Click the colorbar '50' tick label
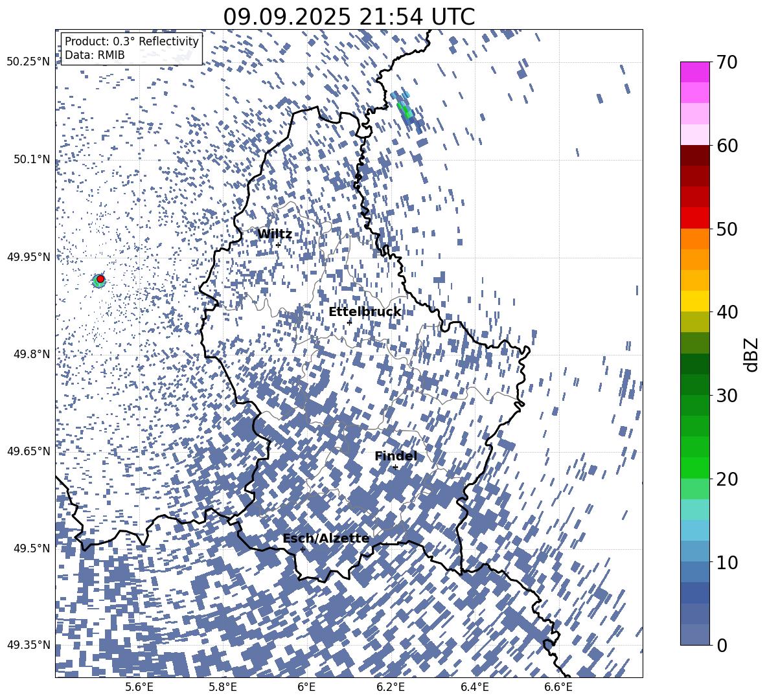Screen dimensions: 767x700 click(727, 229)
